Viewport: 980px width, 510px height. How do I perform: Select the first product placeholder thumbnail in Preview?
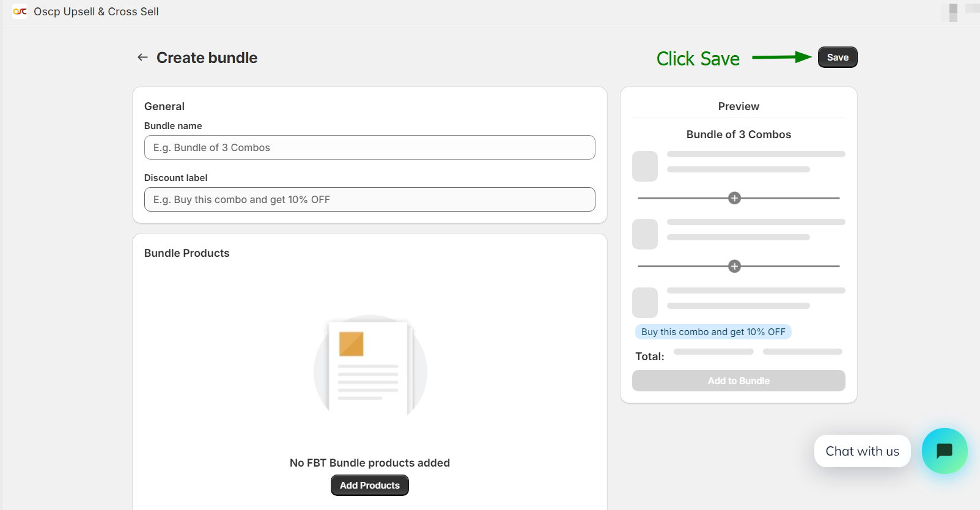644,166
